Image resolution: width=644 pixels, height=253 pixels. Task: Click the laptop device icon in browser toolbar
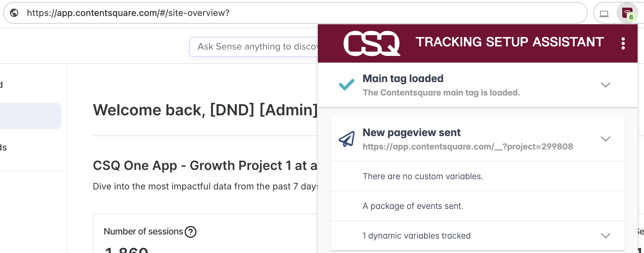pyautogui.click(x=604, y=13)
